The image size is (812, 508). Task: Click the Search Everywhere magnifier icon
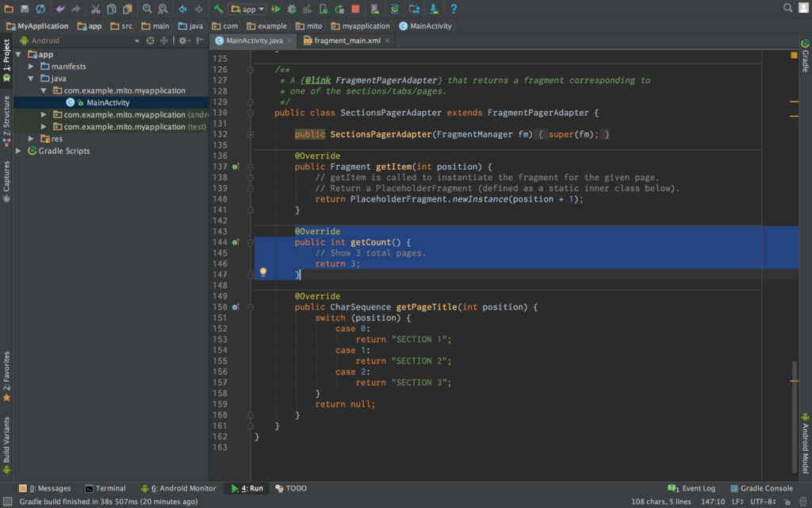coord(787,8)
